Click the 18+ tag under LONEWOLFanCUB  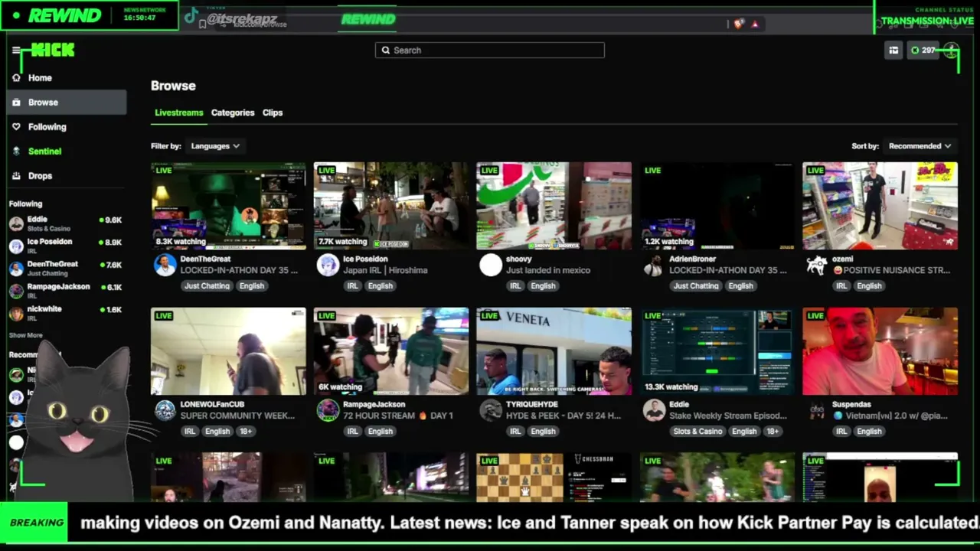(245, 432)
